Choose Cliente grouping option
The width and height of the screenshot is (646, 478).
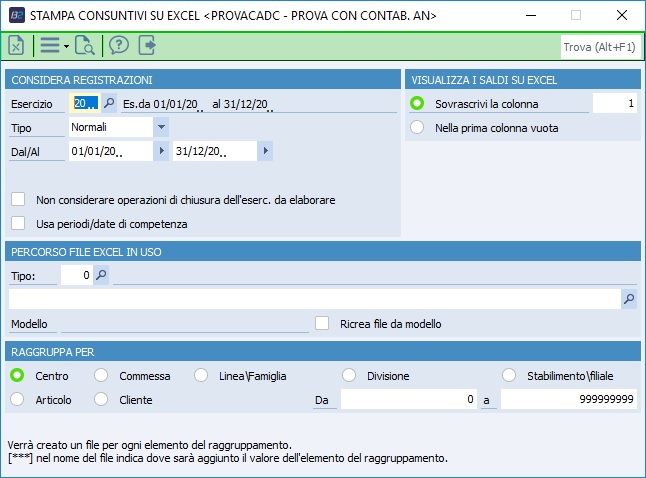[101, 399]
